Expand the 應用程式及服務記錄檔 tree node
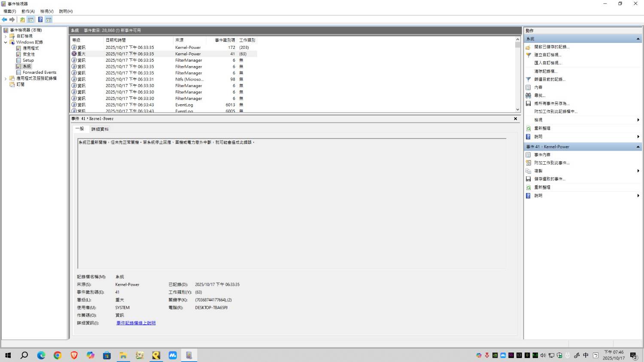This screenshot has width=644, height=362. (6, 78)
